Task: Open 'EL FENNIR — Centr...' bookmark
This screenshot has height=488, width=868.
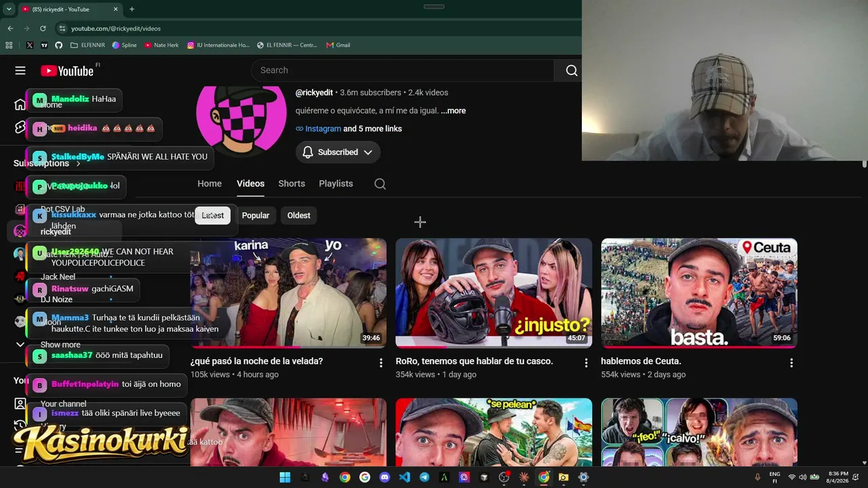Action: click(x=287, y=45)
